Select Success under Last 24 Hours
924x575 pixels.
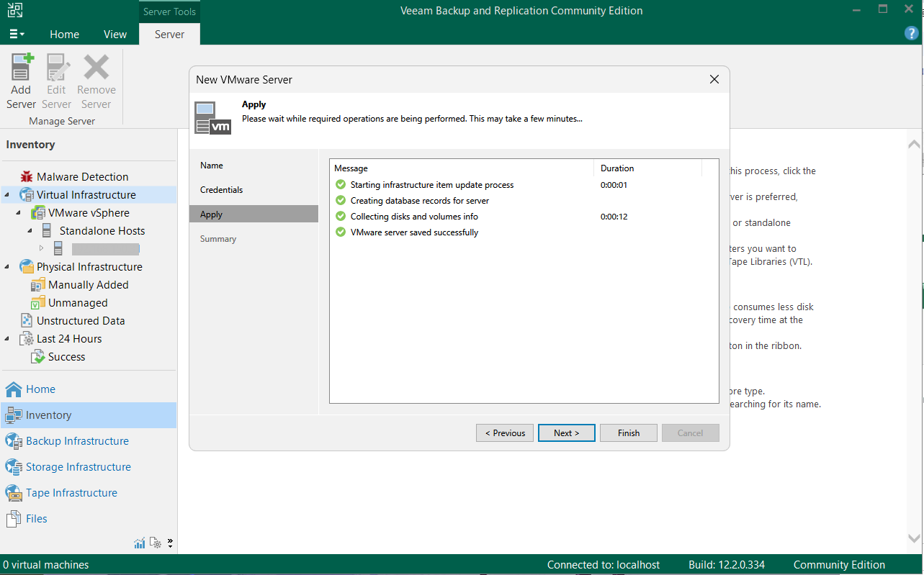point(66,356)
